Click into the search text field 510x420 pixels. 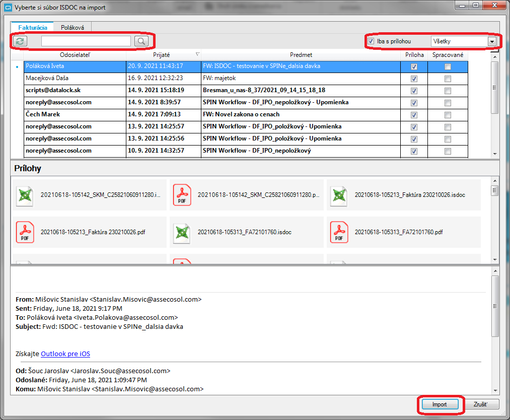click(86, 41)
